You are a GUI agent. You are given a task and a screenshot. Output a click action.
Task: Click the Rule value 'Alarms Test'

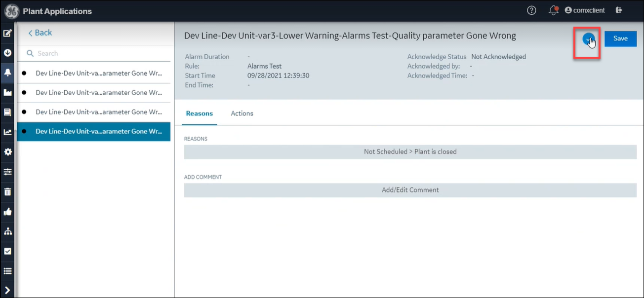click(264, 66)
